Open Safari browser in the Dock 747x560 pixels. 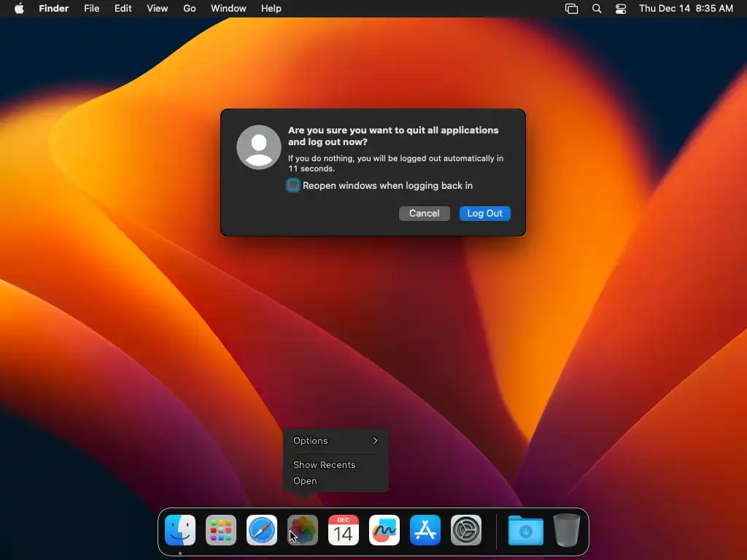262,530
